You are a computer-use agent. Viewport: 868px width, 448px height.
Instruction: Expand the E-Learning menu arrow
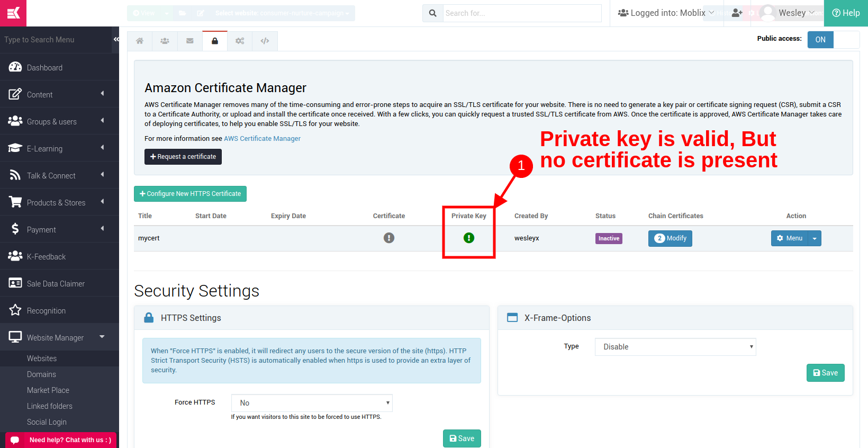[102, 148]
